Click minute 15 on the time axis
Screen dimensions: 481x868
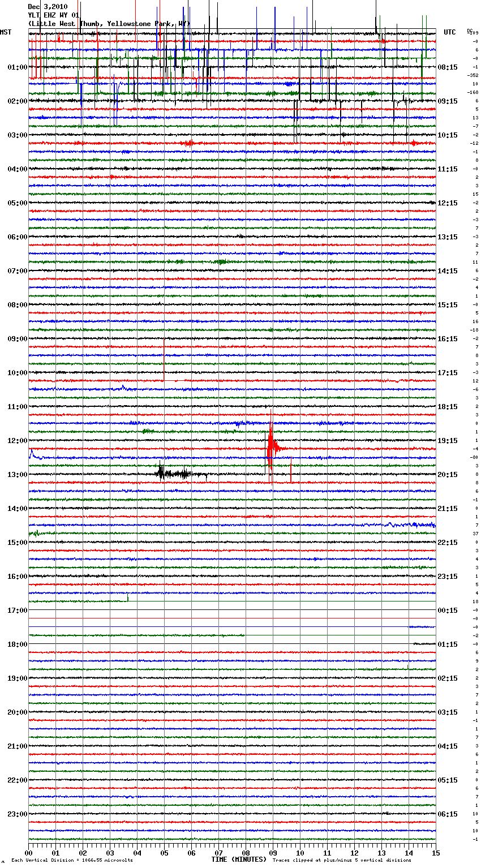[436, 852]
